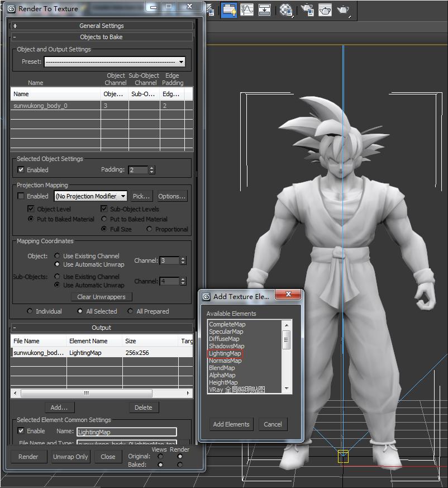Open Schematic View from the toolbar
This screenshot has height=488, width=448.
264,10
